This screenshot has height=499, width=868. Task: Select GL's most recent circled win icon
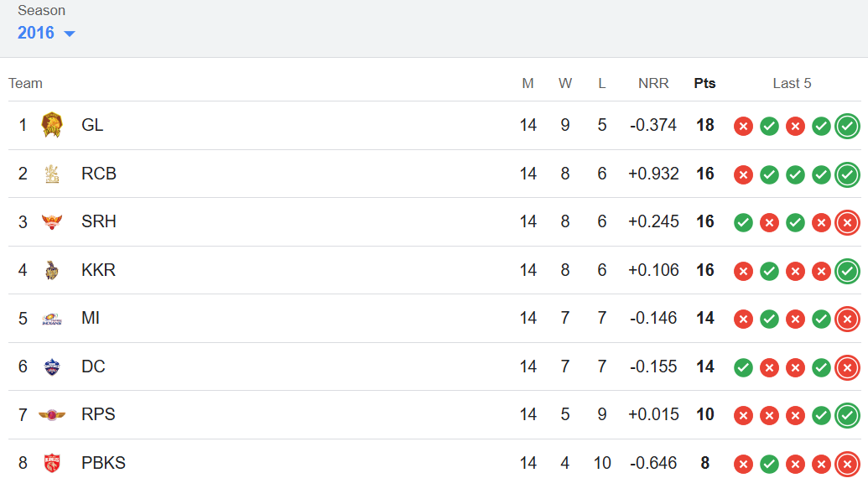coord(847,126)
